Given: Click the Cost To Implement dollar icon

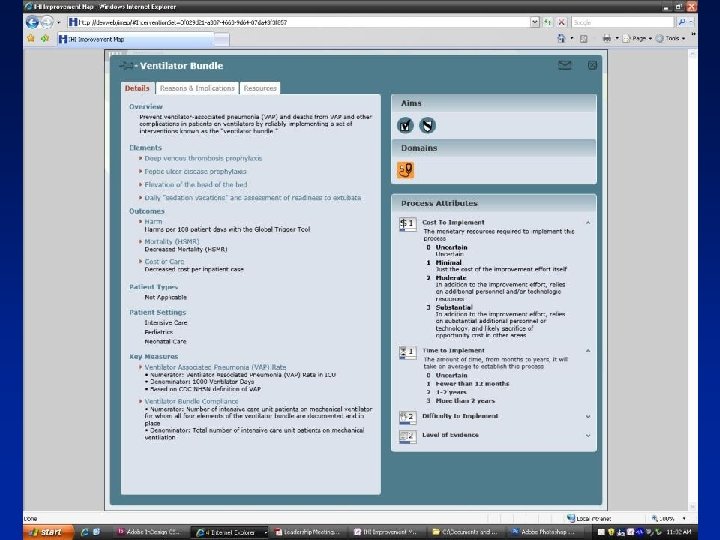Looking at the screenshot, I should (x=407, y=224).
